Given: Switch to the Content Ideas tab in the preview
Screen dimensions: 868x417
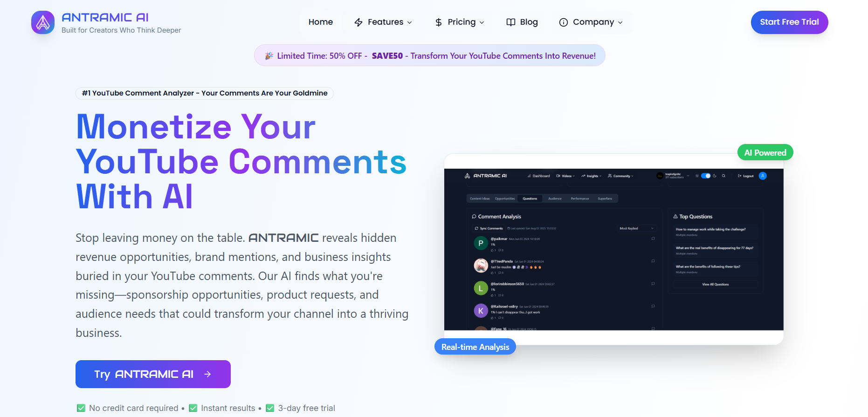Looking at the screenshot, I should [480, 198].
